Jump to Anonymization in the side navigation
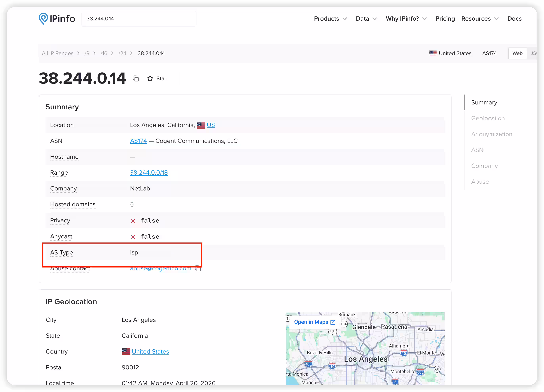Viewport: 544px width, 392px height. point(491,134)
